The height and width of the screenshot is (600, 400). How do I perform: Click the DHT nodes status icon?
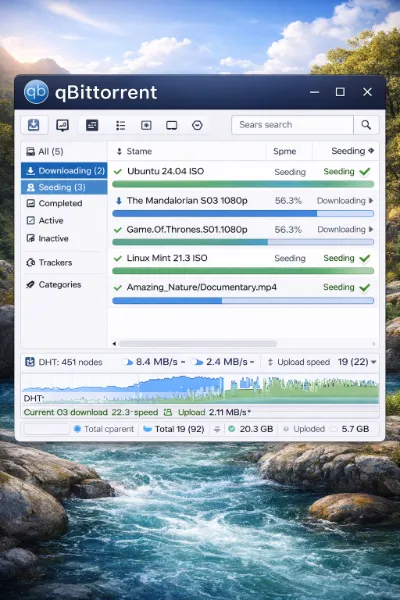pyautogui.click(x=30, y=362)
